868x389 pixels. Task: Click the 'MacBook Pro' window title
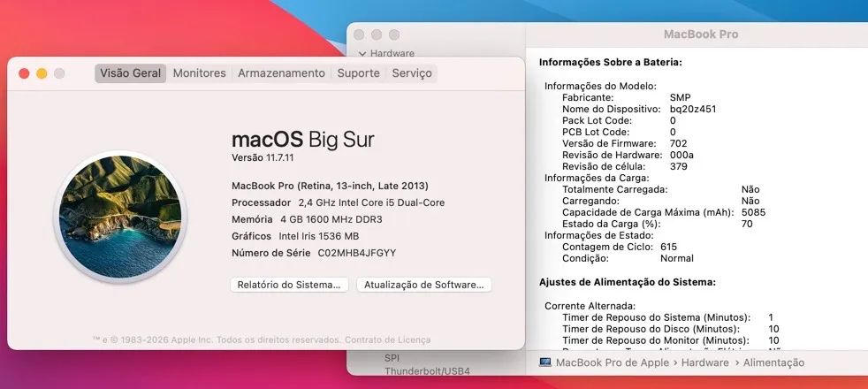(701, 34)
